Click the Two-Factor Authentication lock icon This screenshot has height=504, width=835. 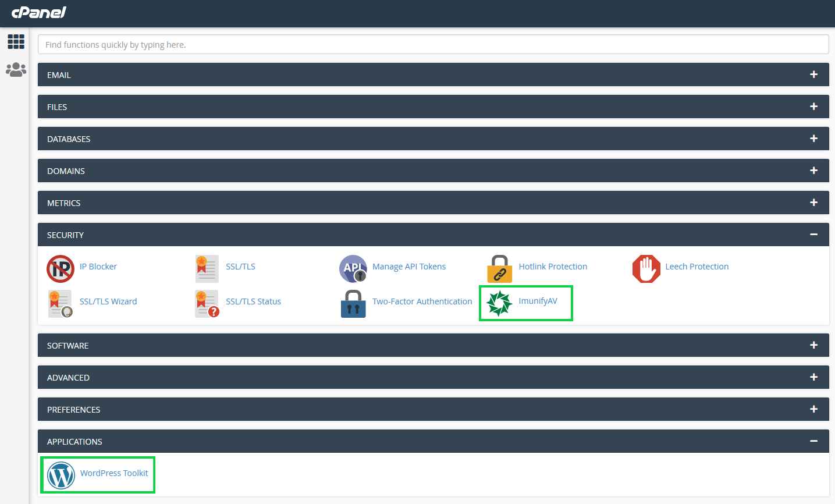353,304
